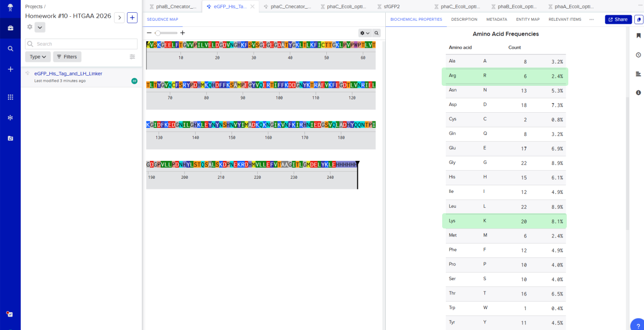The image size is (644, 330).
Task: Open the help question mark bubble
Action: 637,325
